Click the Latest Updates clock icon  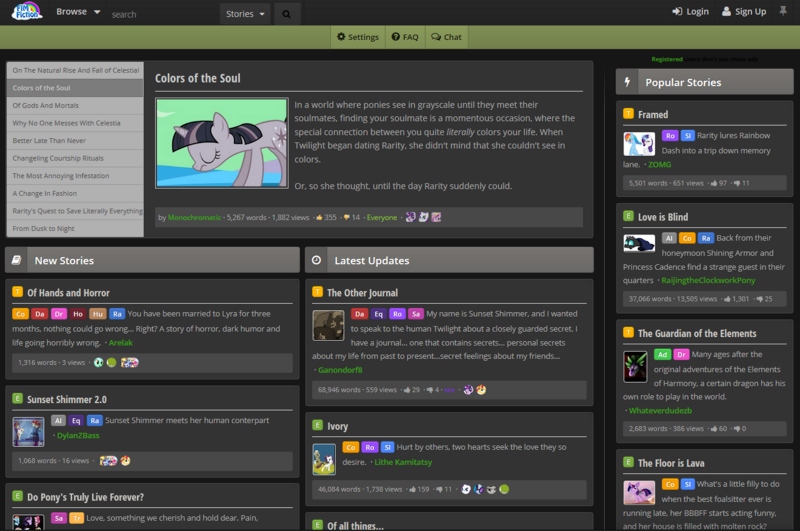316,260
